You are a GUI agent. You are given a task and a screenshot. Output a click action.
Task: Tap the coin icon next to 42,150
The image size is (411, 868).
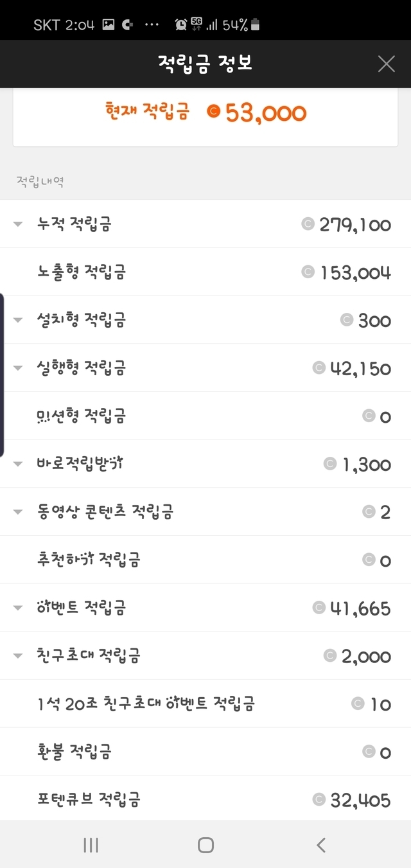319,368
